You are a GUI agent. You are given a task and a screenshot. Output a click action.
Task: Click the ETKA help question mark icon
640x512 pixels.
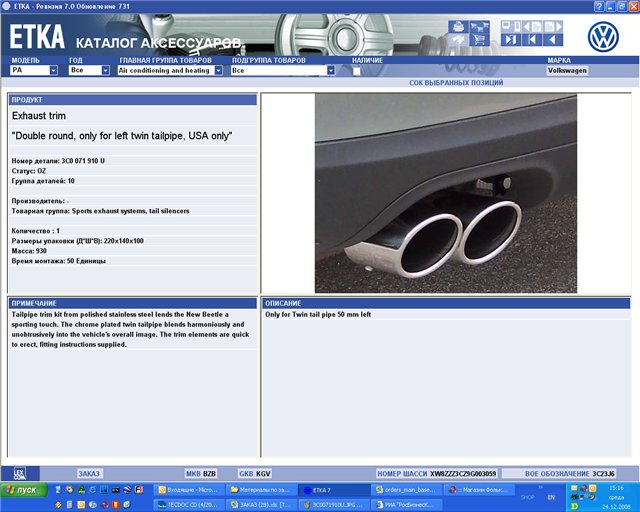click(x=599, y=6)
